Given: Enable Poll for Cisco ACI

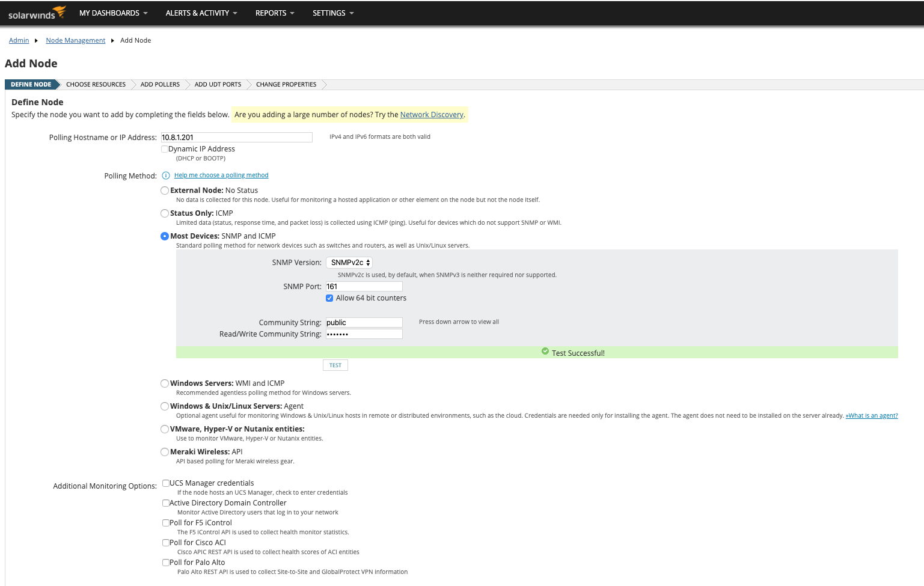Looking at the screenshot, I should pyautogui.click(x=166, y=543).
